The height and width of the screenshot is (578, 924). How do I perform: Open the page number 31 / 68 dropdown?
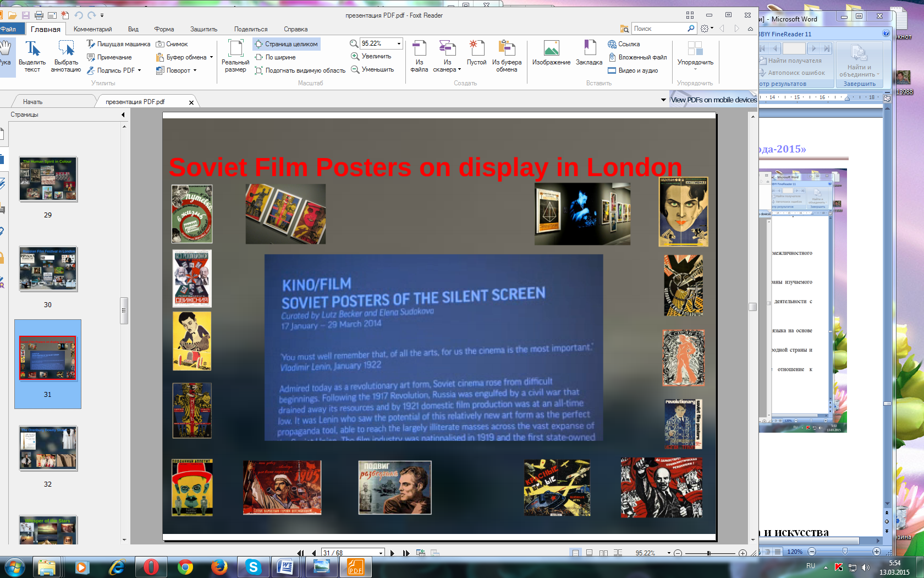coord(381,553)
